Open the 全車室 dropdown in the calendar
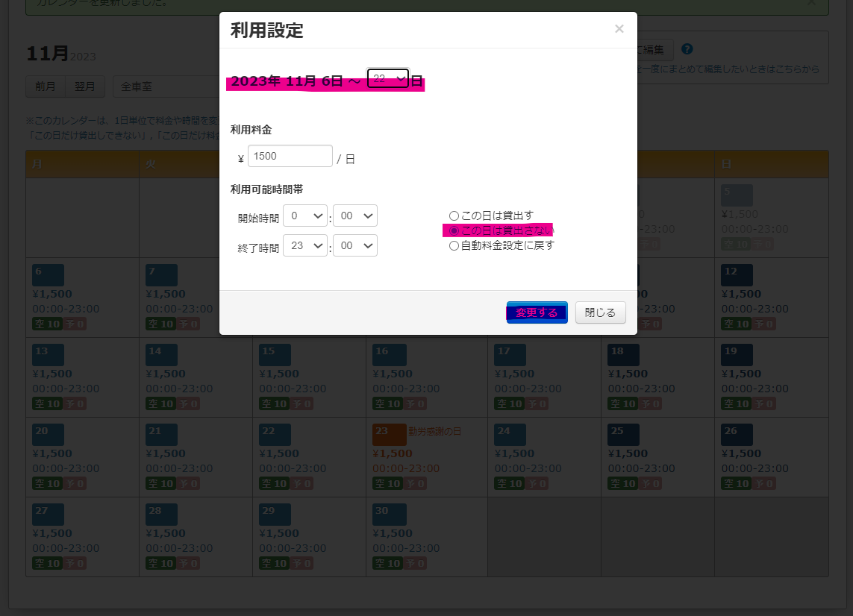Image resolution: width=853 pixels, height=616 pixels. coord(166,87)
